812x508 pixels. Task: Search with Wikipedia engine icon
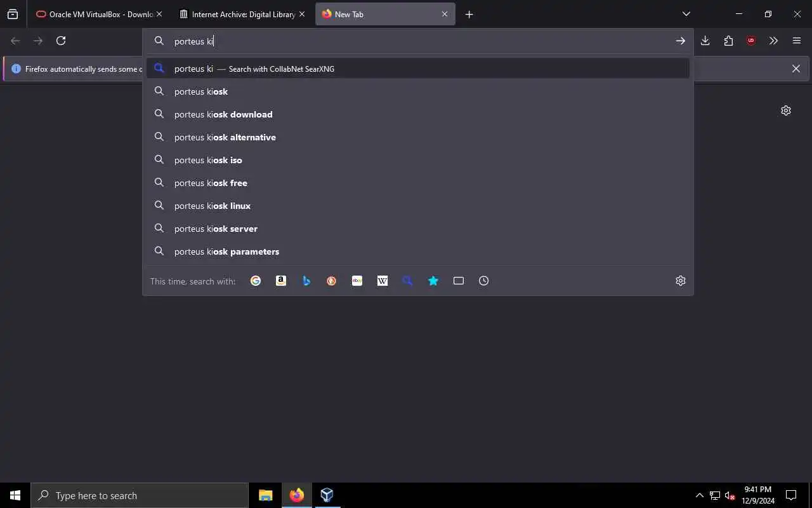pos(383,281)
